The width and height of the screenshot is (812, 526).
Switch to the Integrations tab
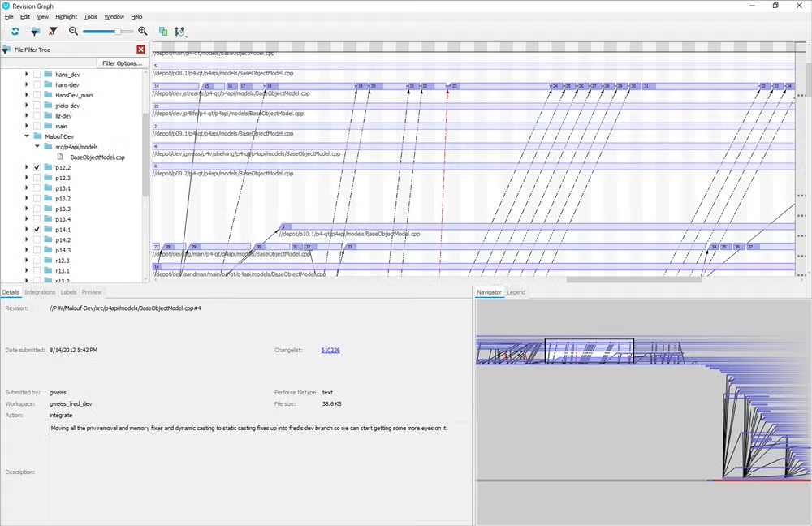click(39, 291)
